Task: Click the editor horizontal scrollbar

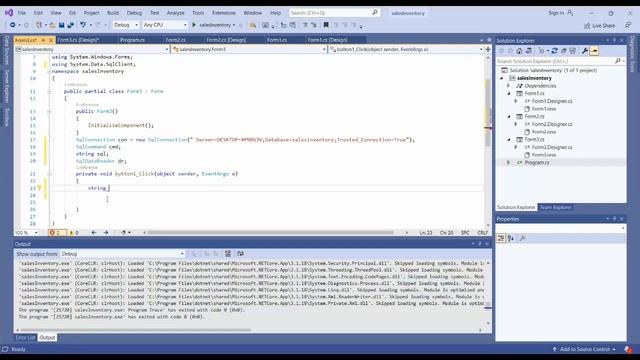Action: tap(271, 233)
